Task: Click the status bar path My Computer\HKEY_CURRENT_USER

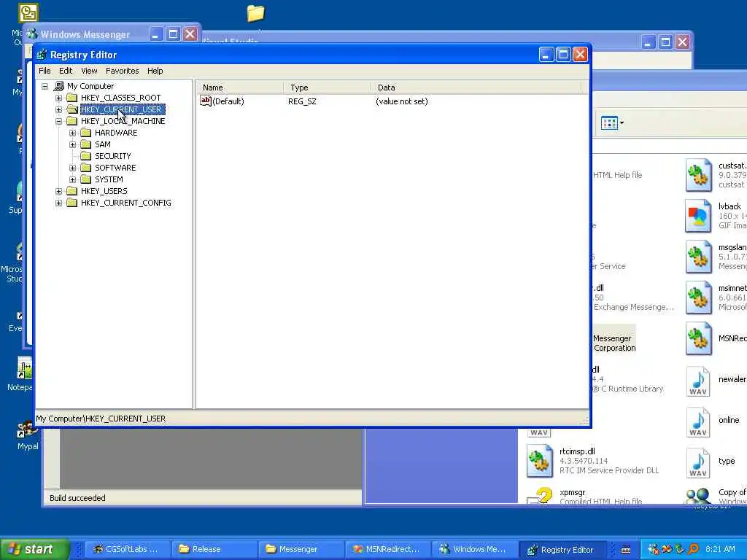Action: point(101,419)
